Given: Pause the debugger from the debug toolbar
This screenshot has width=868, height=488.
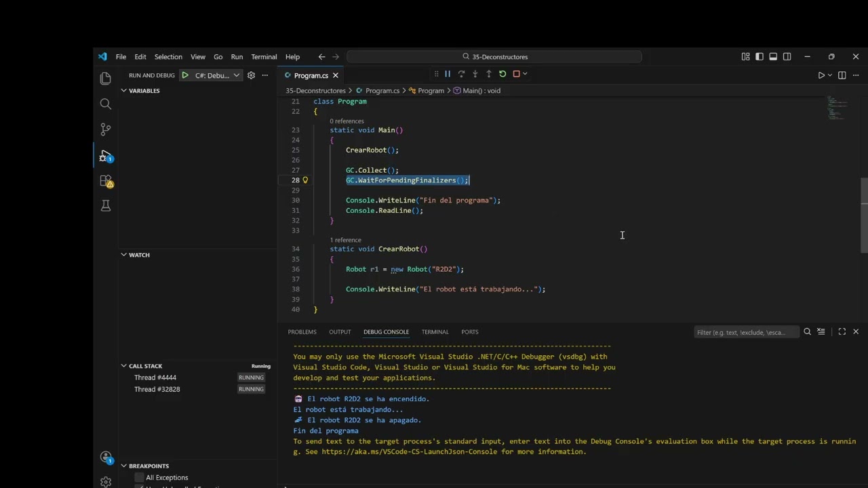Looking at the screenshot, I should coord(448,74).
